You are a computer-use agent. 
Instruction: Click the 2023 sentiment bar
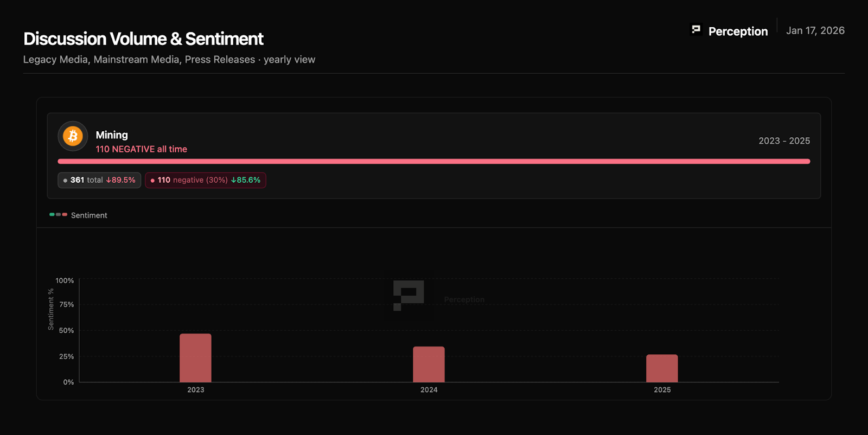pos(195,358)
